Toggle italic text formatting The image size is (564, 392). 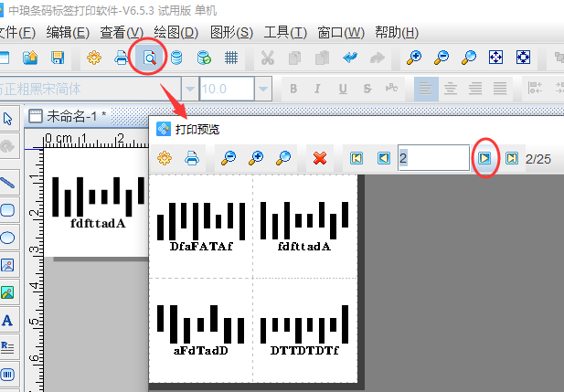point(318,89)
